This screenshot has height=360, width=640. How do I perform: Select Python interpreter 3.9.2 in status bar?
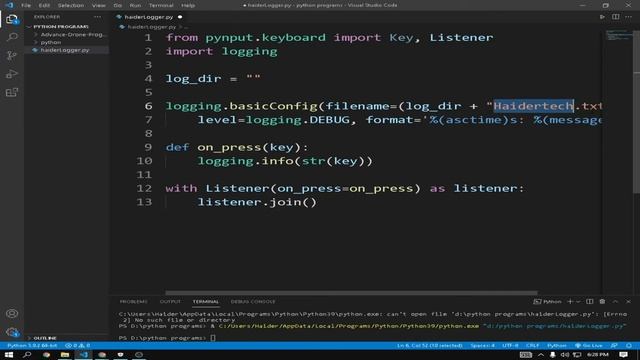point(32,345)
